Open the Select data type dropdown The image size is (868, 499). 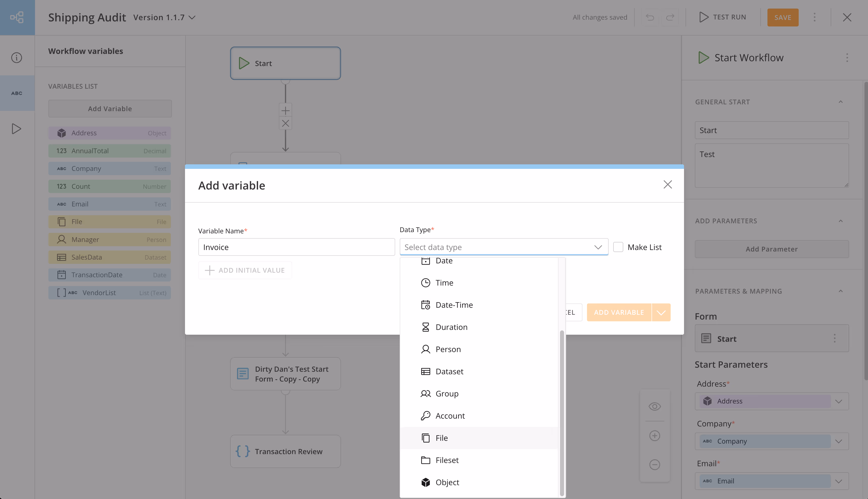pos(503,247)
